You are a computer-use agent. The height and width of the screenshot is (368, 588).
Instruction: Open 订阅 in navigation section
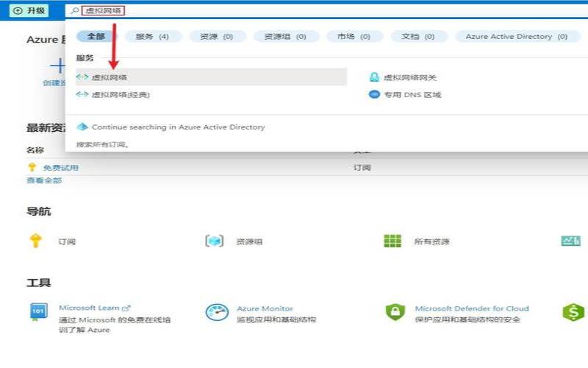coord(67,241)
